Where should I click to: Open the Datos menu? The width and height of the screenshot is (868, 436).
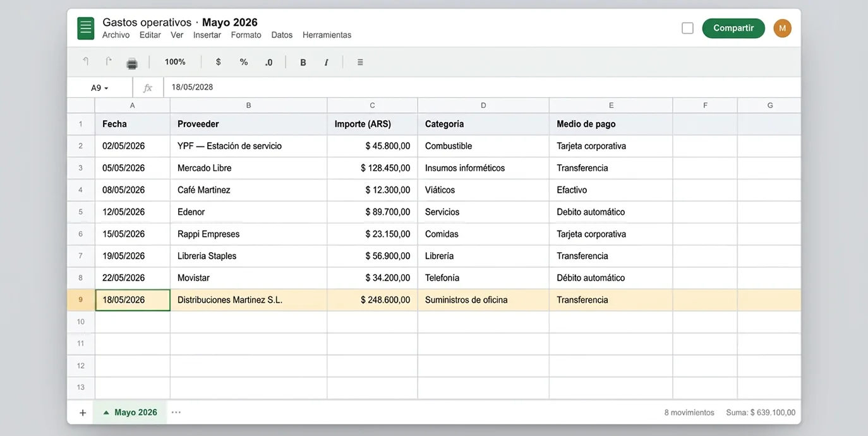(x=282, y=35)
